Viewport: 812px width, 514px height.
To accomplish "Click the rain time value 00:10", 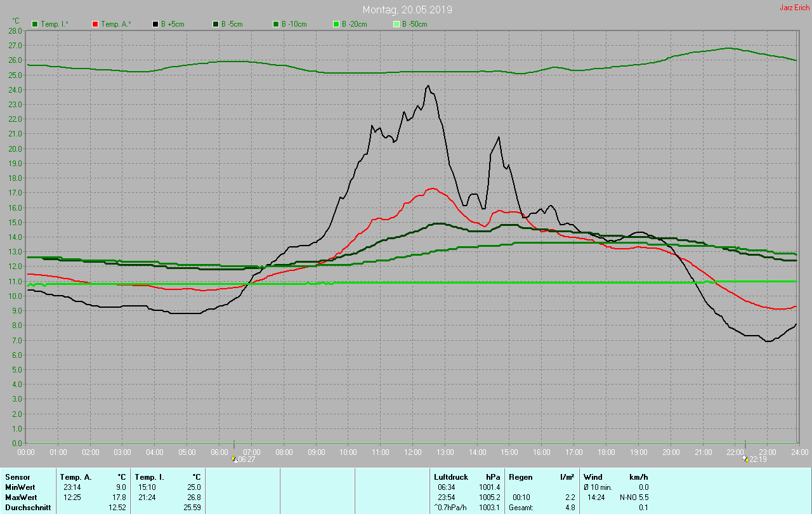I will pos(521,497).
